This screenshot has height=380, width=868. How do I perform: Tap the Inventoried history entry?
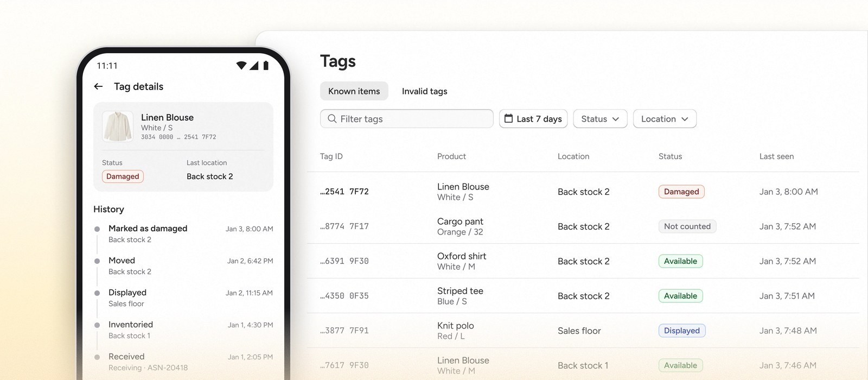coord(183,330)
